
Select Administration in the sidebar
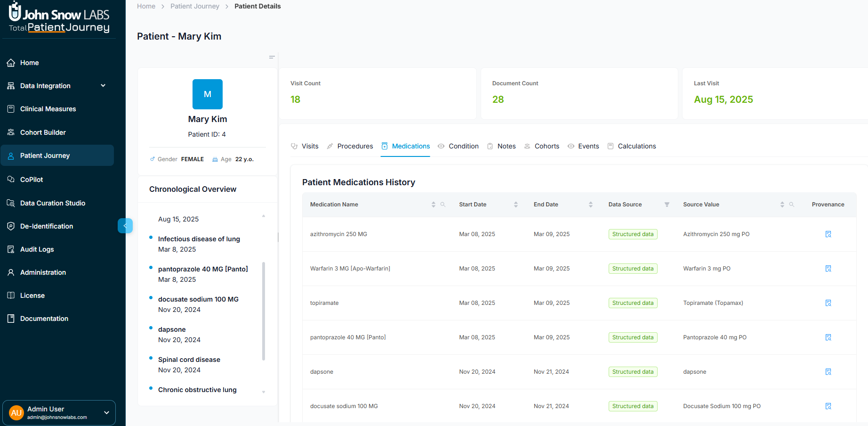coord(43,272)
